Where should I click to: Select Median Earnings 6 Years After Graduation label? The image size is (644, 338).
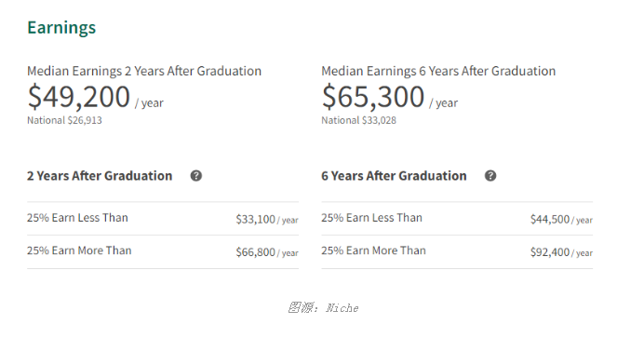coord(438,71)
